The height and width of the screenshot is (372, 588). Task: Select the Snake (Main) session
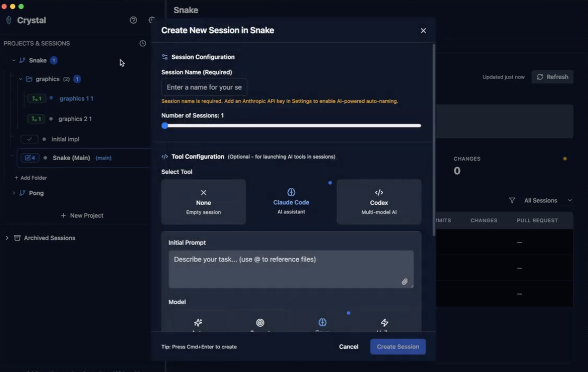(x=84, y=158)
